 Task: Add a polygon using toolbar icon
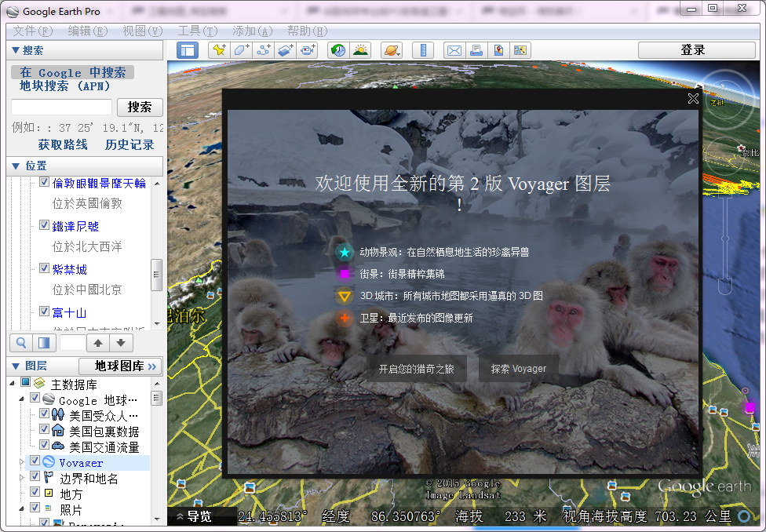tap(241, 50)
